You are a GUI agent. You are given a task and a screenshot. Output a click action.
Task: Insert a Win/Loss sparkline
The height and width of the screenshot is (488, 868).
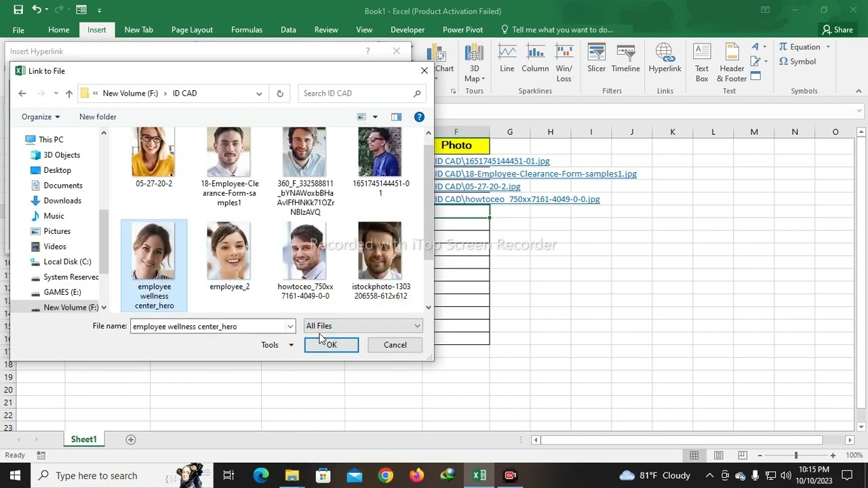(x=564, y=63)
